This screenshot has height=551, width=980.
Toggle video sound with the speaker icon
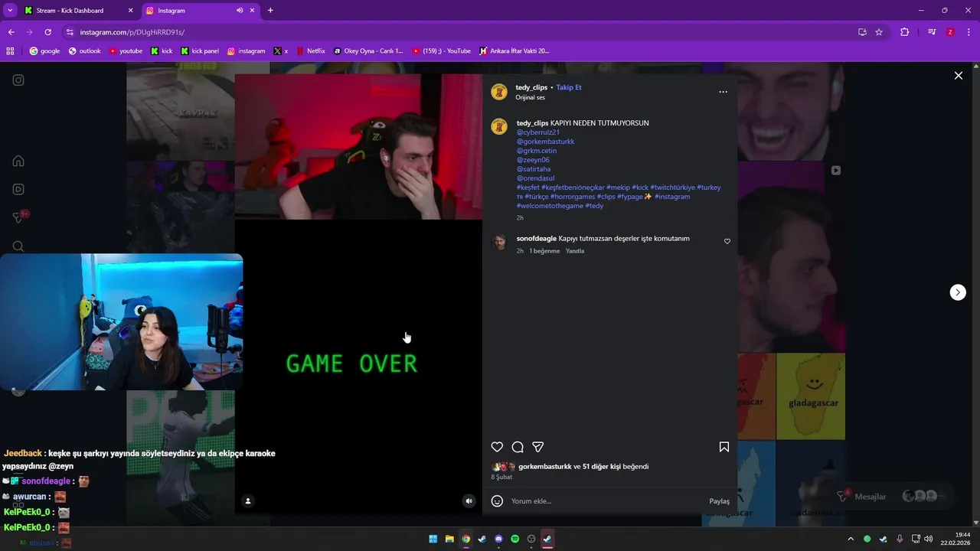pos(469,501)
